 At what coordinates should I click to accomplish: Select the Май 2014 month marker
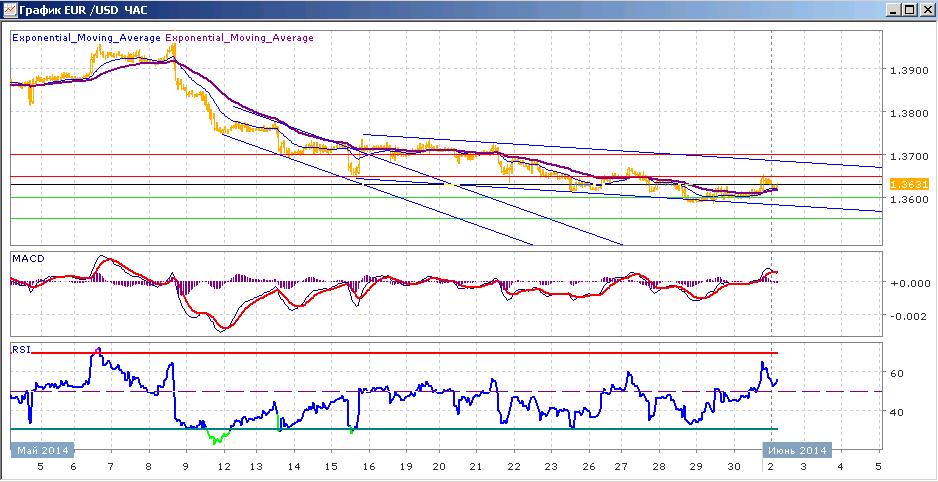(x=42, y=450)
